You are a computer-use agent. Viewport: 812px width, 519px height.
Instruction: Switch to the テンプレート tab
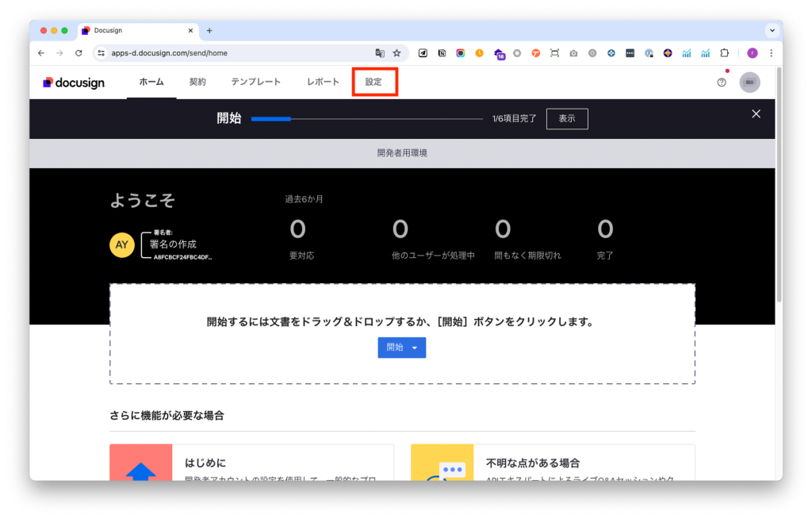pyautogui.click(x=255, y=83)
